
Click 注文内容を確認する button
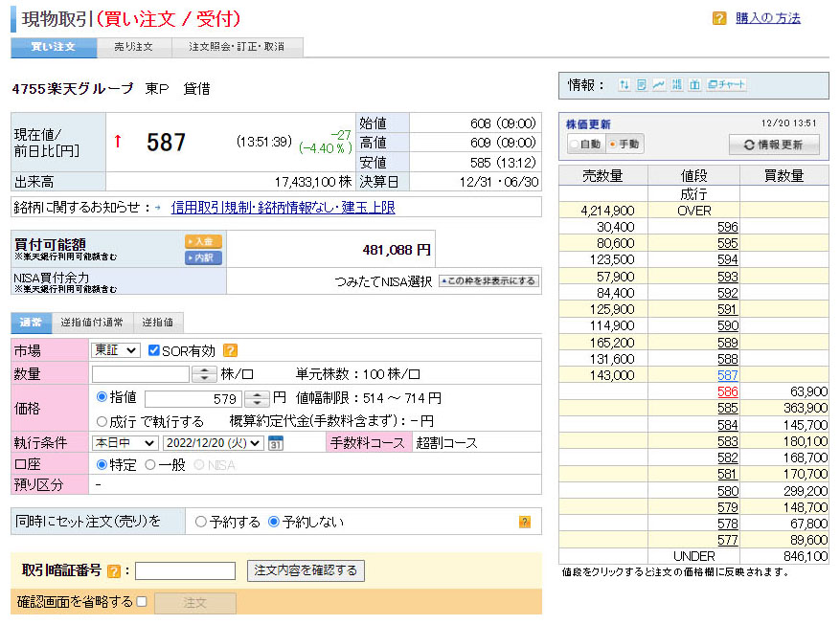tap(306, 571)
